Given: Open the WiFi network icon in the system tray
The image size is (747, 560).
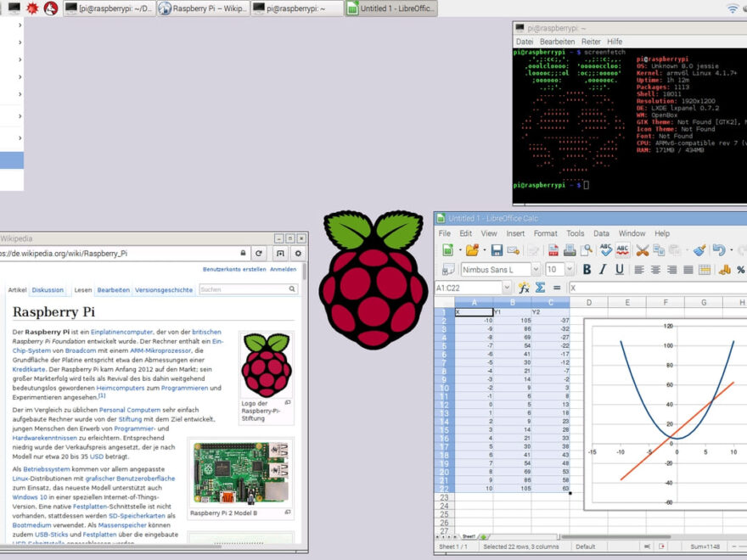Looking at the screenshot, I should tap(733, 8).
